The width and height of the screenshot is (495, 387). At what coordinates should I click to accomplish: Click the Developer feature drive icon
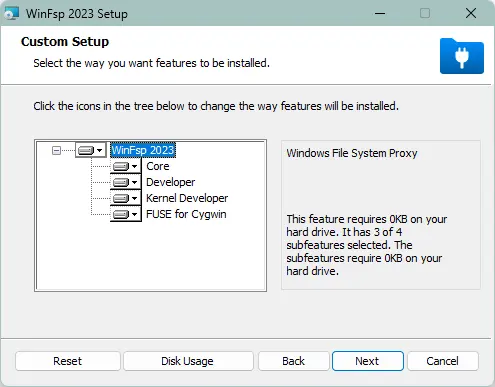click(121, 182)
